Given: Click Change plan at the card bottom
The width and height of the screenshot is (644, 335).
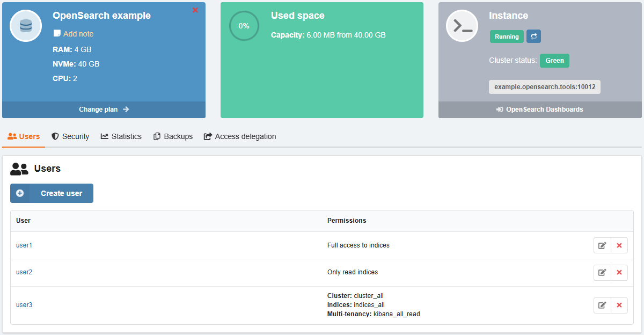Looking at the screenshot, I should pos(104,110).
